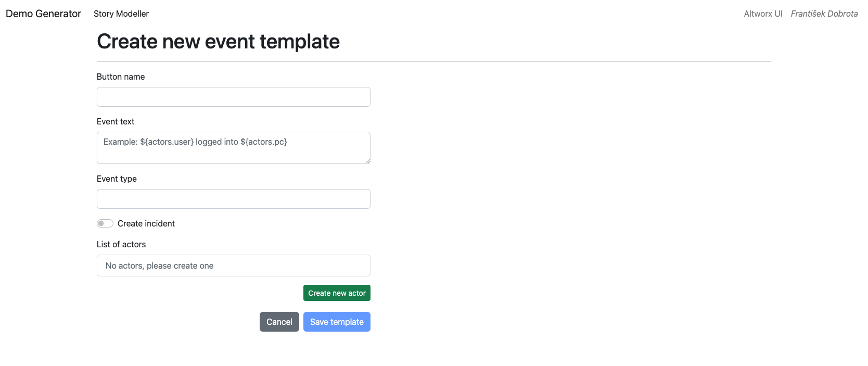Focus the Button name input field
This screenshot has width=868, height=366.
click(x=233, y=97)
